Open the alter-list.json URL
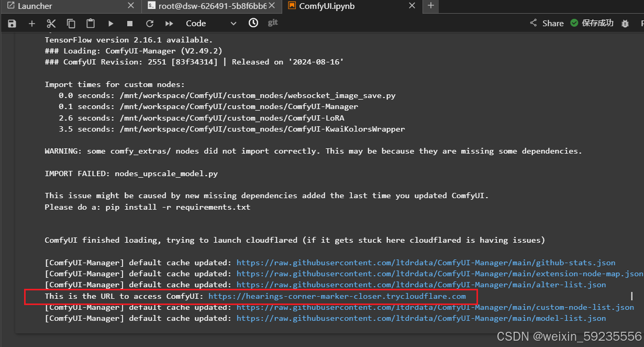Screen dimensions: 644x347 421,285
